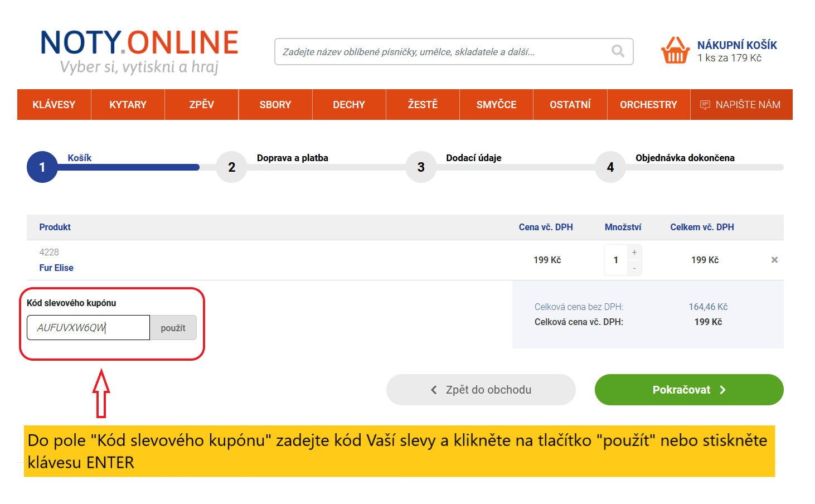Open the Fur Elise product link
Image resolution: width=815 pixels, height=504 pixels.
click(56, 268)
